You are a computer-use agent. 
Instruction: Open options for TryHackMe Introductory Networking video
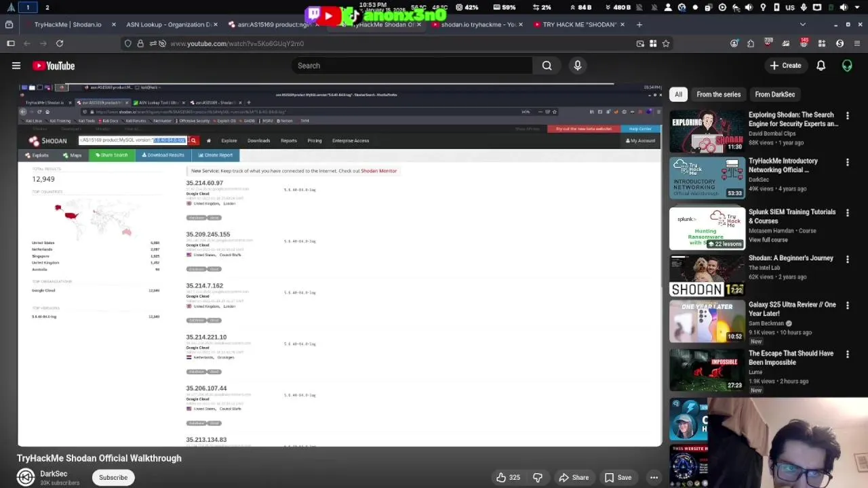click(847, 162)
